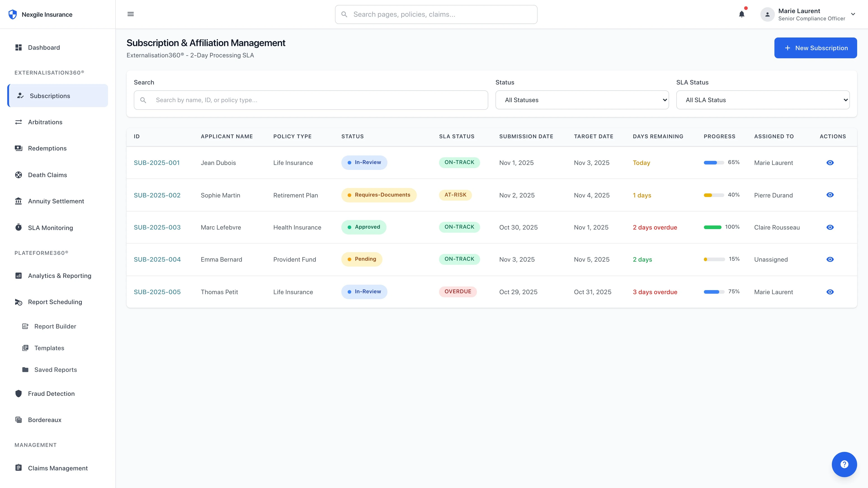Open the All SLA Status dropdown
Screen dimensions: 868x488
[762, 100]
